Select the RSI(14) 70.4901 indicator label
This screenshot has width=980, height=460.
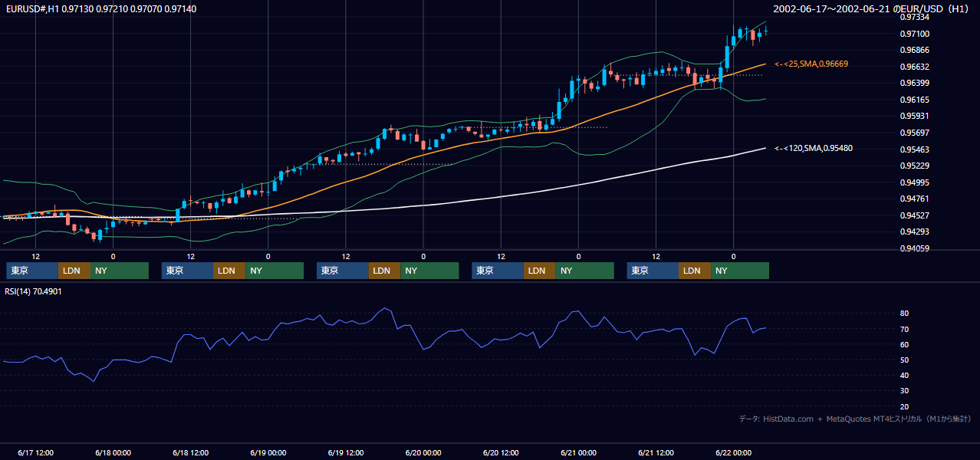[x=33, y=291]
